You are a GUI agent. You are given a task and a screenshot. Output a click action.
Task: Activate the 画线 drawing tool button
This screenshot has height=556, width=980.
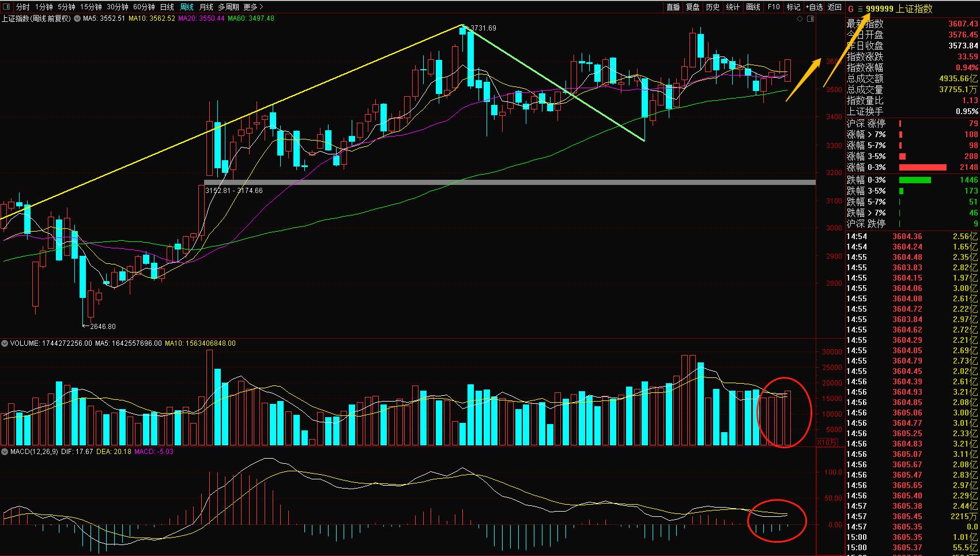(x=753, y=7)
